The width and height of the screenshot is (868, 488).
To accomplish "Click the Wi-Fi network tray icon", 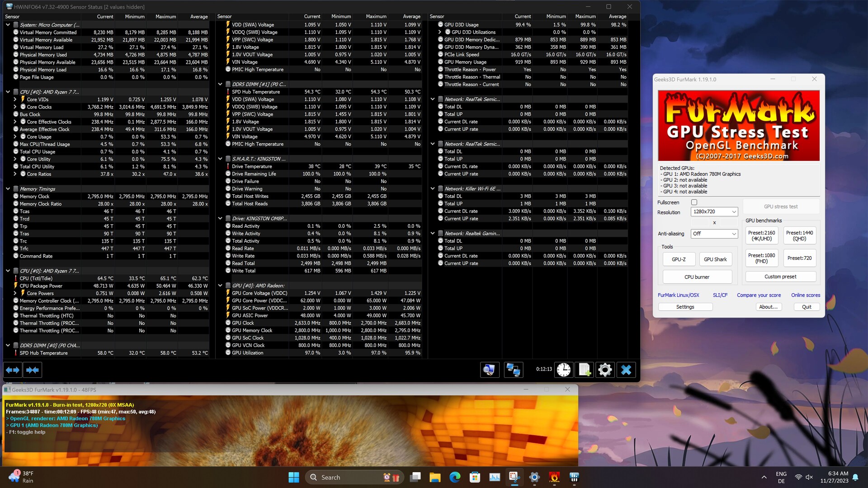I will click(x=798, y=477).
